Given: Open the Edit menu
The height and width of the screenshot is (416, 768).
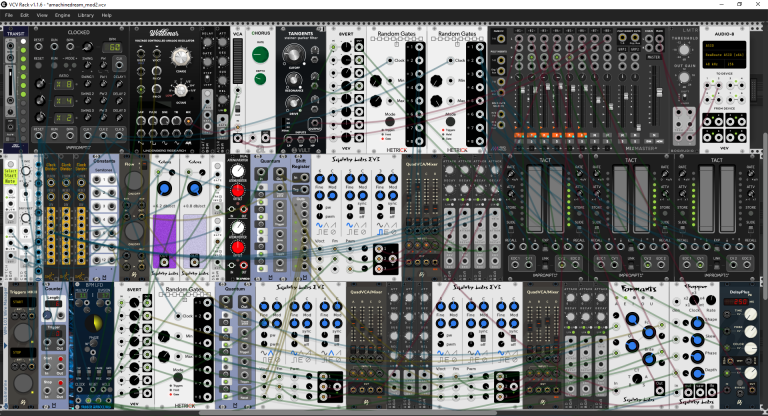Looking at the screenshot, I should coord(24,15).
